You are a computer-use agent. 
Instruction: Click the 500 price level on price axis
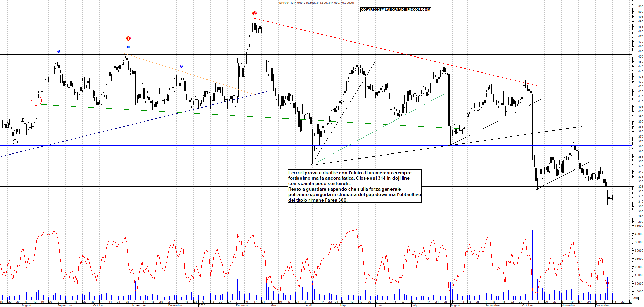(x=640, y=12)
